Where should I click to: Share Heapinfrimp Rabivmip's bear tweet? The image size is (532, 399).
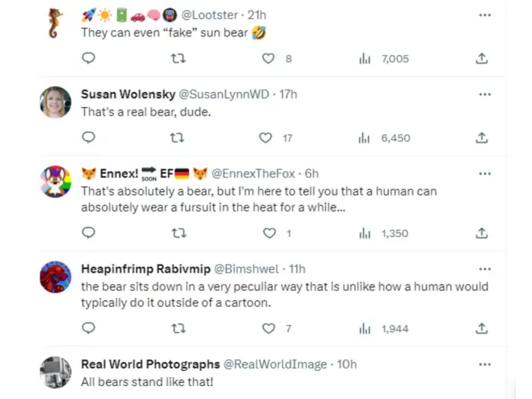tap(481, 328)
